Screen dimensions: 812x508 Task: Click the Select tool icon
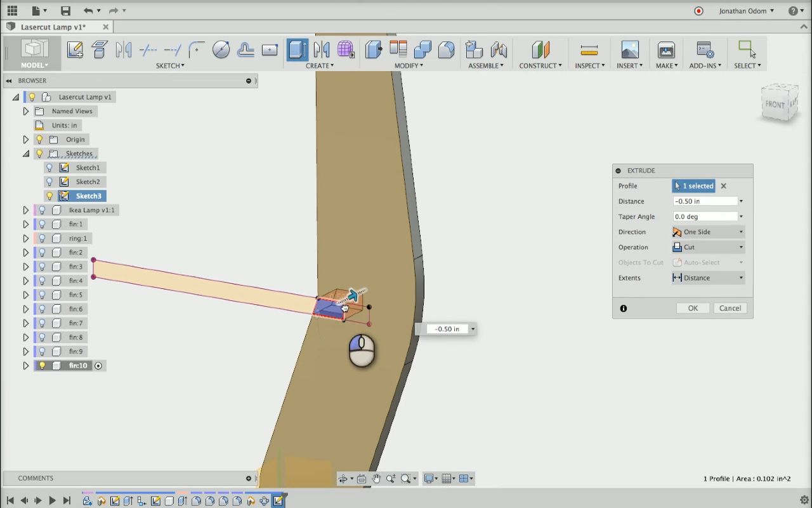tap(747, 50)
